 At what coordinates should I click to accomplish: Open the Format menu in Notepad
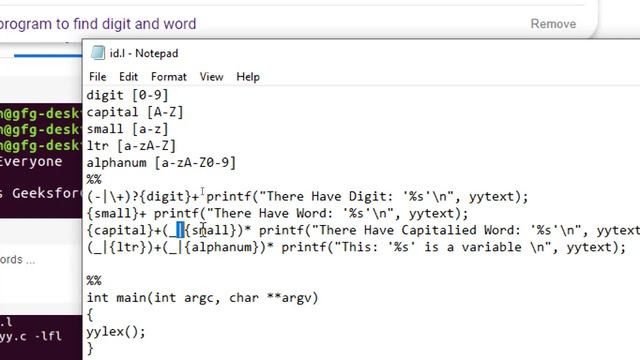pyautogui.click(x=169, y=77)
